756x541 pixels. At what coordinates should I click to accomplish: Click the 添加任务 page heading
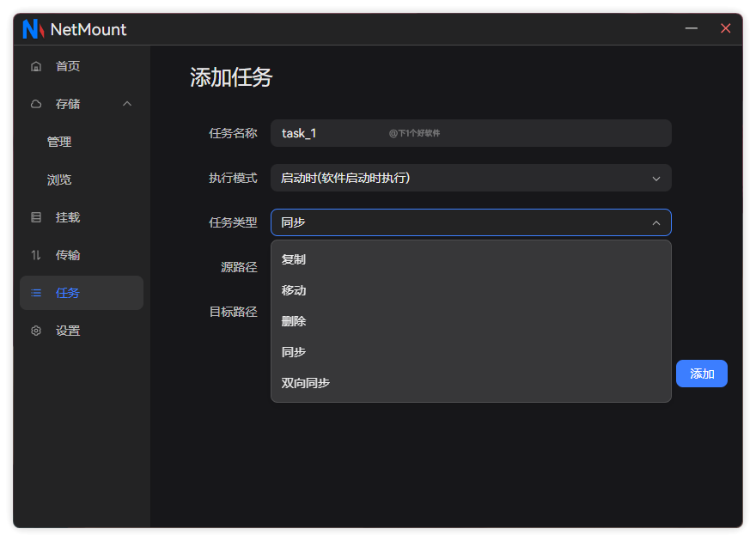click(x=231, y=77)
